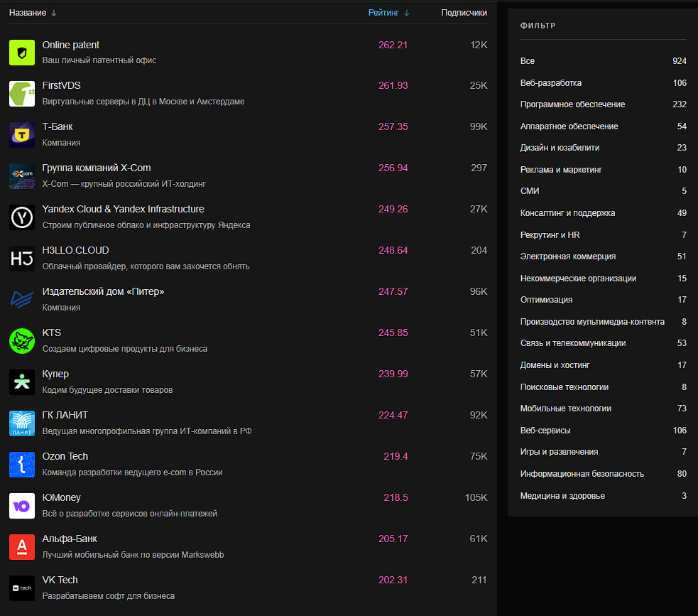Sort list by Рейтинг column header

[x=383, y=13]
